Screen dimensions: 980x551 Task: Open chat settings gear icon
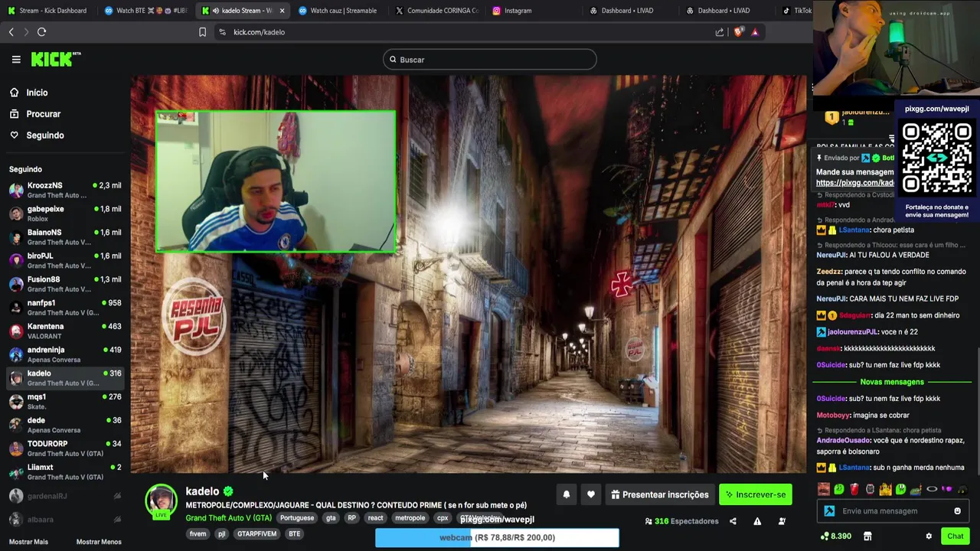(929, 536)
